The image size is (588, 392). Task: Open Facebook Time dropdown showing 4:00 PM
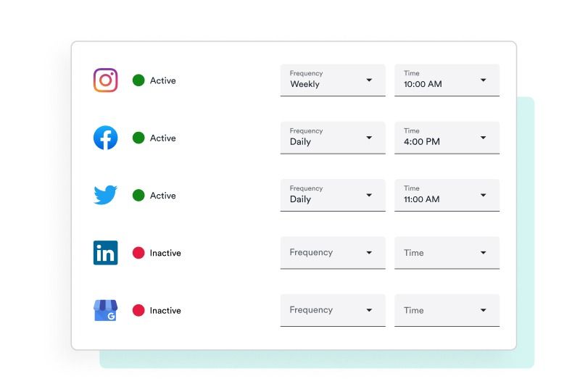[447, 138]
